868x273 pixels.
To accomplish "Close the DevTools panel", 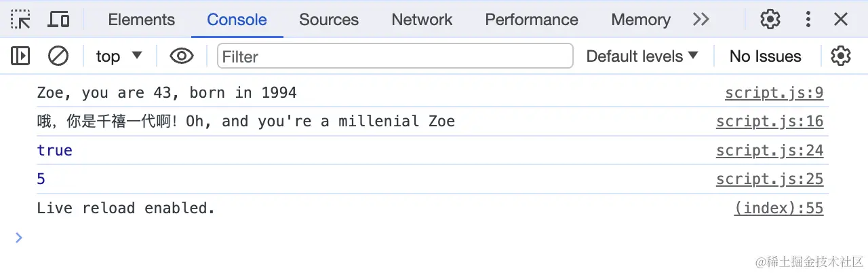I will 841,19.
